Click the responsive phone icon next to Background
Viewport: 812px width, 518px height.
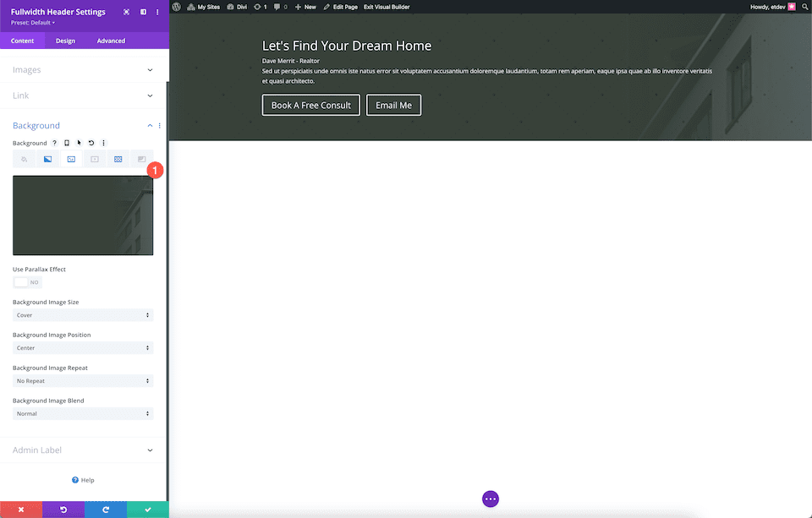[67, 143]
